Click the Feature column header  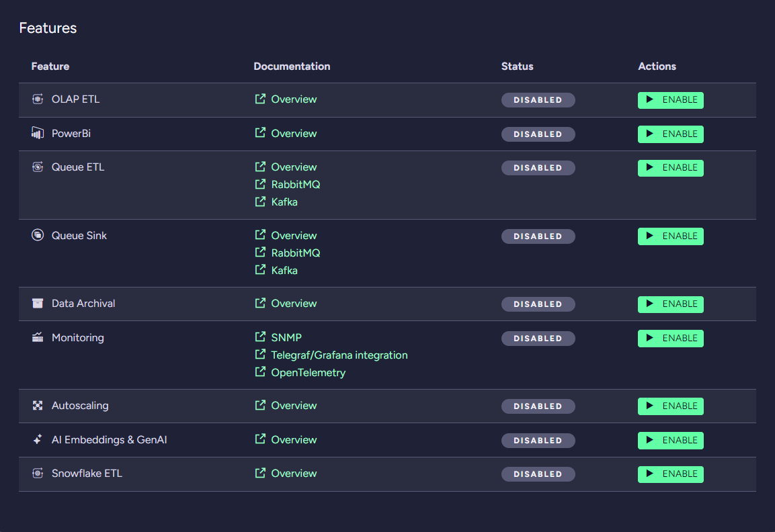[x=50, y=66]
